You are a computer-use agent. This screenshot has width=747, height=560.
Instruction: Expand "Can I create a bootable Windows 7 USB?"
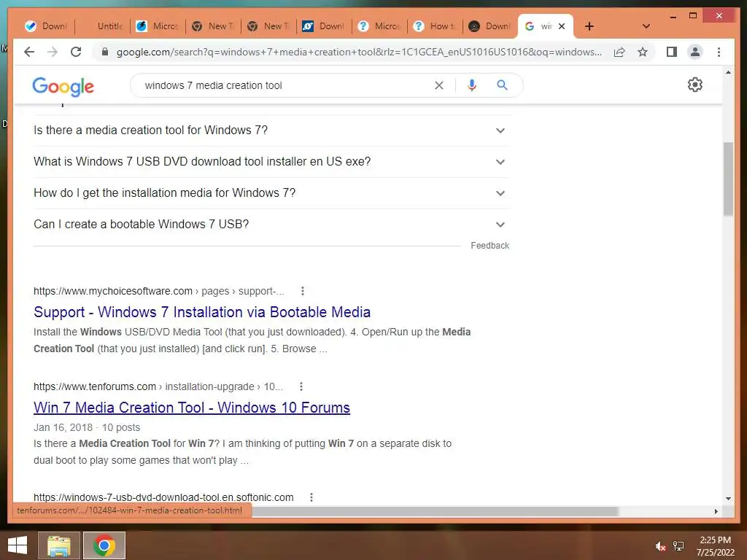[x=271, y=225]
